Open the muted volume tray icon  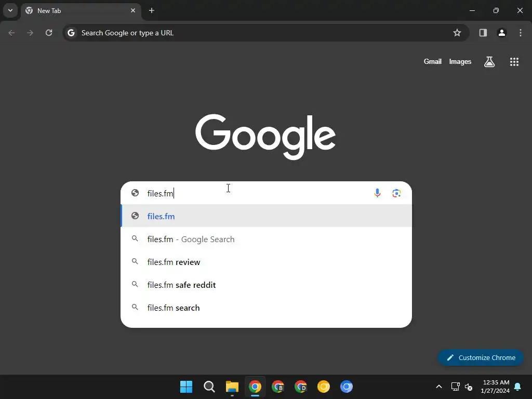point(469,387)
